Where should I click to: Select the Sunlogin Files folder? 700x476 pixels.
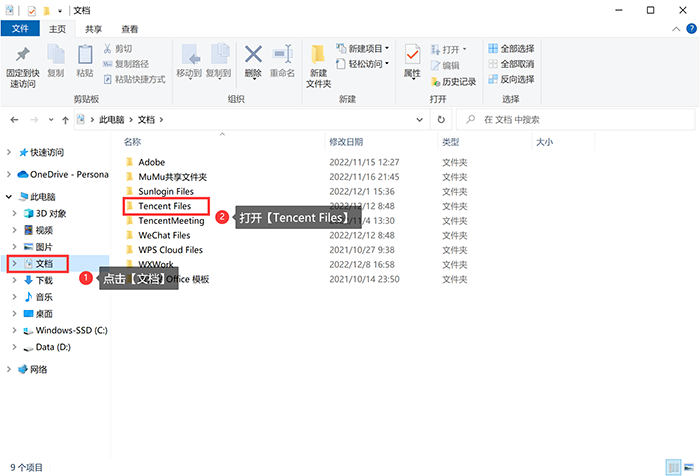166,192
